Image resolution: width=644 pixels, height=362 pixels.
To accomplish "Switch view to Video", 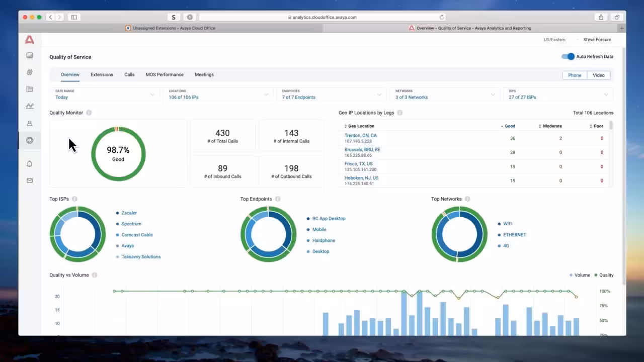I will pyautogui.click(x=598, y=75).
